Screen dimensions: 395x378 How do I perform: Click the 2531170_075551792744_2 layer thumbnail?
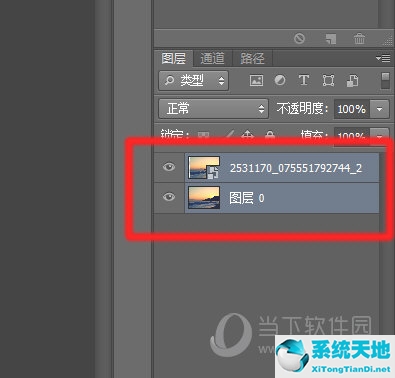[204, 168]
